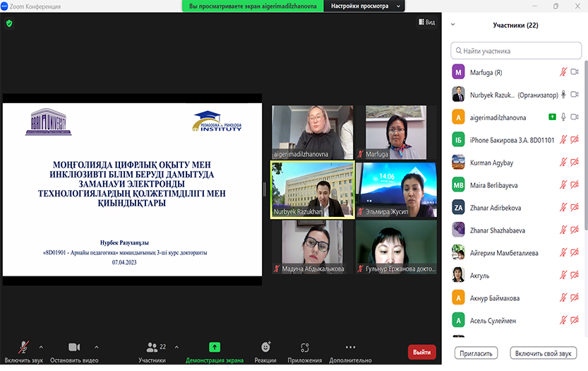Click the microphone icon next to Nurbyek Razukhan
Viewport: 588px width, 371px height.
point(563,94)
